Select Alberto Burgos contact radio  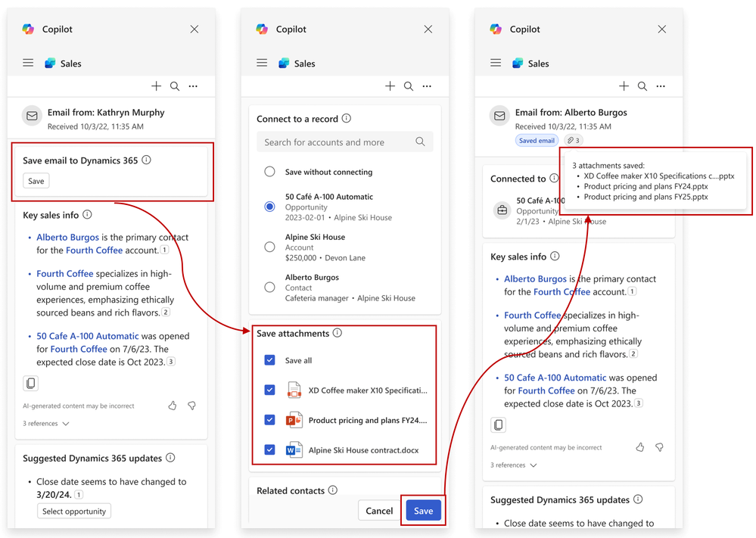click(269, 288)
